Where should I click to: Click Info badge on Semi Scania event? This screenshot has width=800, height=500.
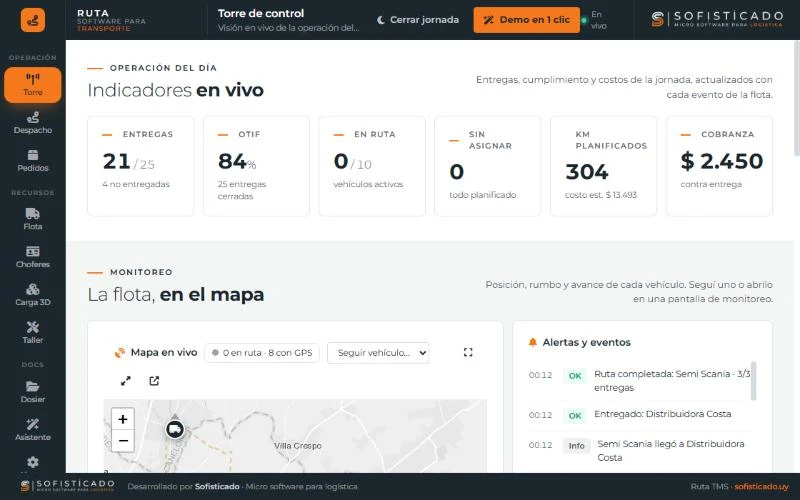(x=577, y=445)
